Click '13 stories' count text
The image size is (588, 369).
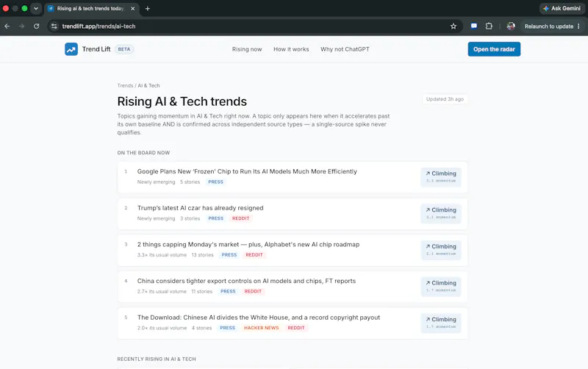(203, 255)
